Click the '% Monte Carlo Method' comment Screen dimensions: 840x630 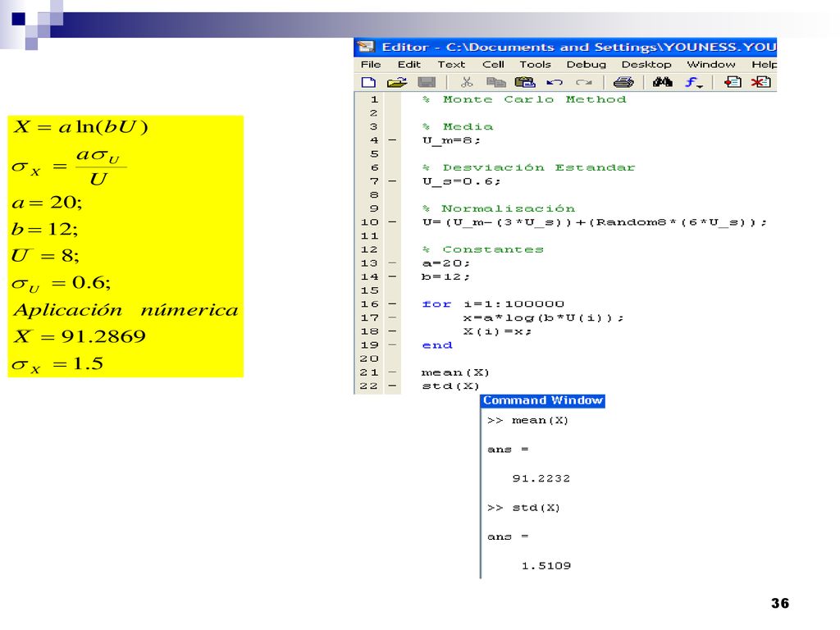524,99
